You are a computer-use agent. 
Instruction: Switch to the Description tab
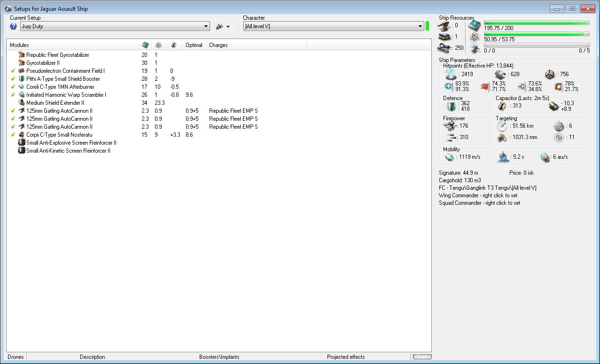click(93, 357)
